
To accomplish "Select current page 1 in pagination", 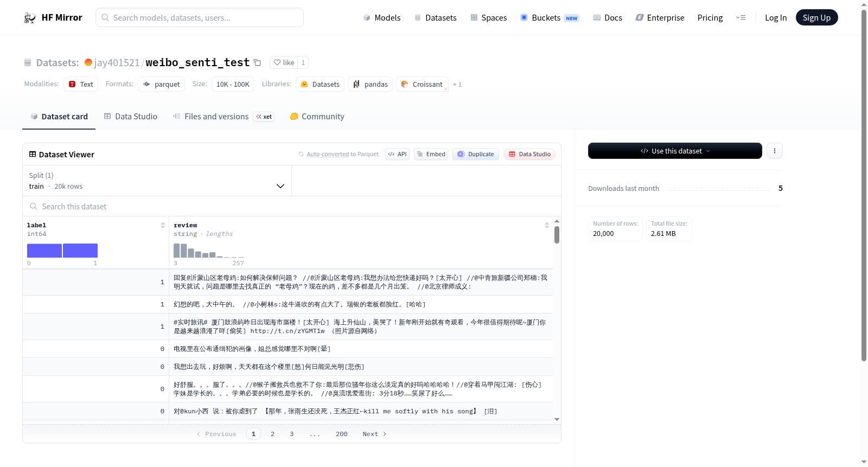I will click(x=253, y=434).
